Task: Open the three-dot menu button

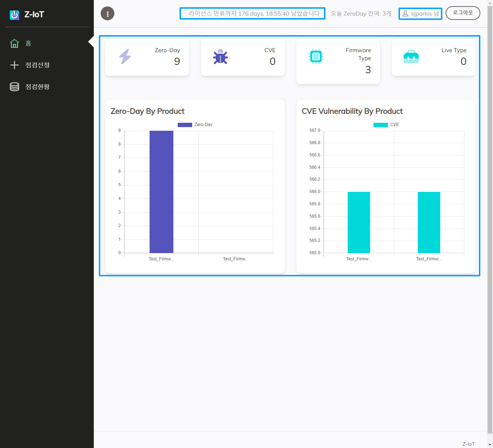Action: click(x=108, y=14)
